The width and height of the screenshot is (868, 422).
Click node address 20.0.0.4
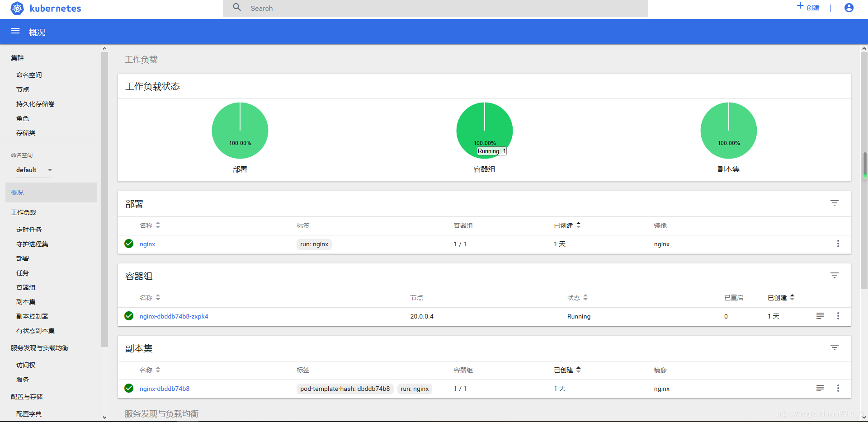pyautogui.click(x=422, y=316)
